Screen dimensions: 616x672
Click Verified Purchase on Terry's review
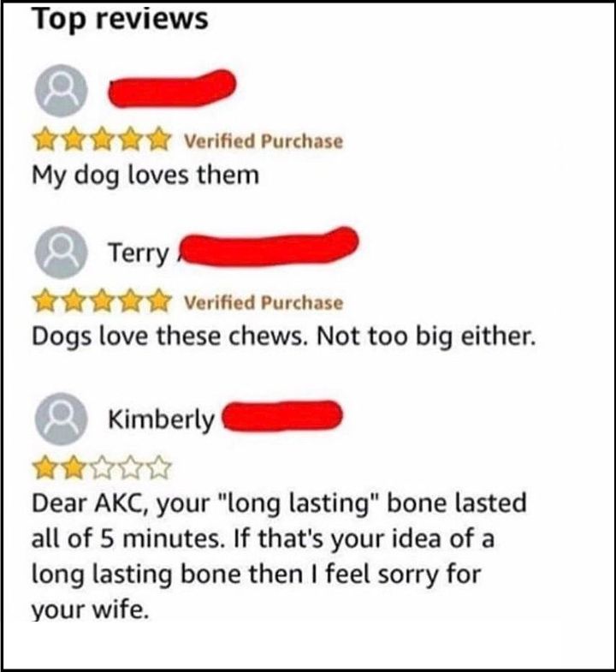pos(264,302)
